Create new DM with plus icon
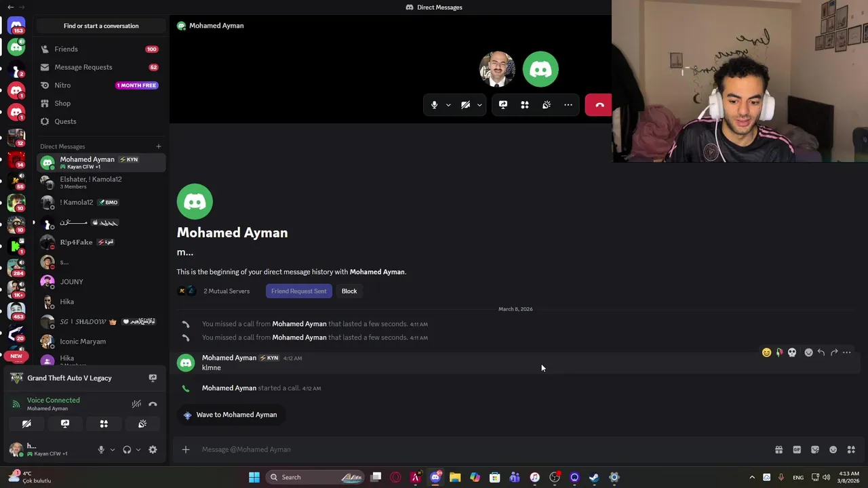 pyautogui.click(x=159, y=146)
